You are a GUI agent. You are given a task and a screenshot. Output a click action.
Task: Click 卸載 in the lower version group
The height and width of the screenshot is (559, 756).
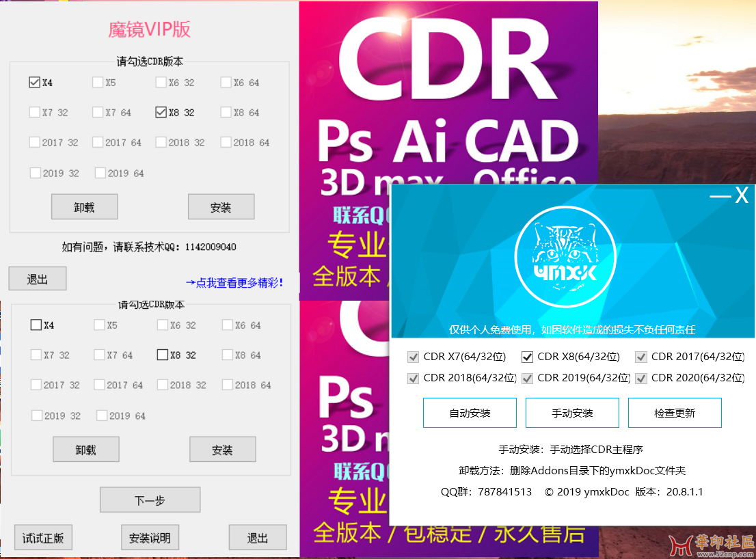pyautogui.click(x=86, y=449)
